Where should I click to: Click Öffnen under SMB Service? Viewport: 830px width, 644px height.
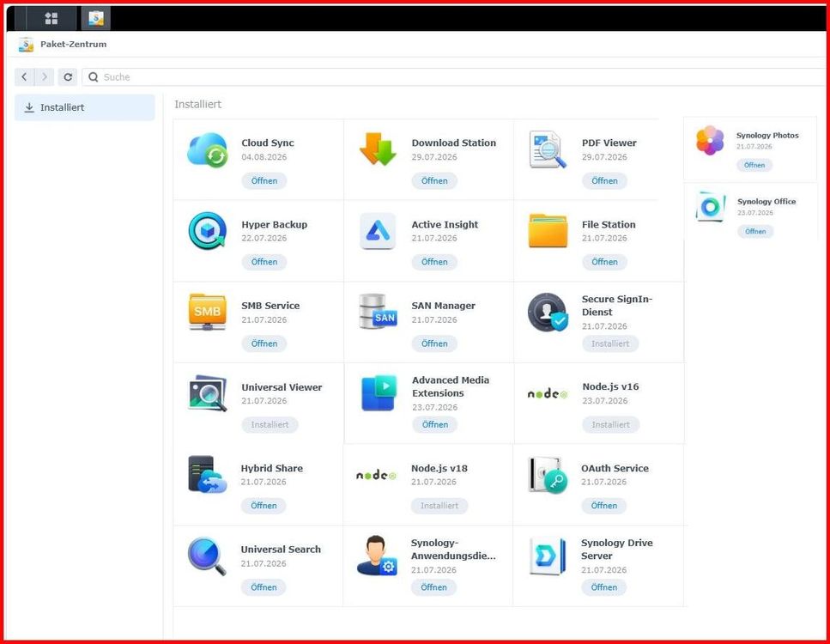(264, 343)
